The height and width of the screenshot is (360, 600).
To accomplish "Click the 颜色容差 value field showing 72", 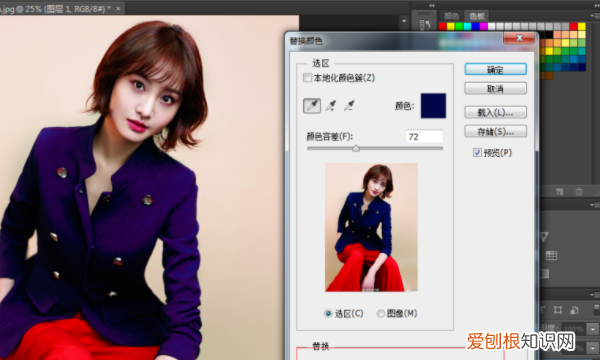I will (424, 137).
